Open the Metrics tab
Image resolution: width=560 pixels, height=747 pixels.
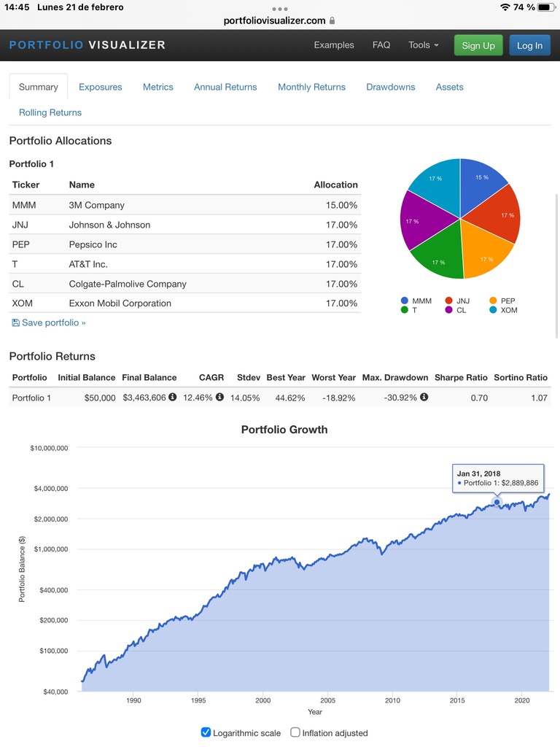pyautogui.click(x=158, y=87)
